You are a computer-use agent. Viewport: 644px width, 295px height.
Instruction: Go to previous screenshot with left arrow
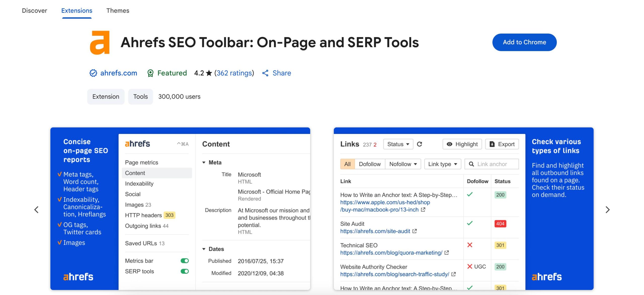click(x=36, y=210)
